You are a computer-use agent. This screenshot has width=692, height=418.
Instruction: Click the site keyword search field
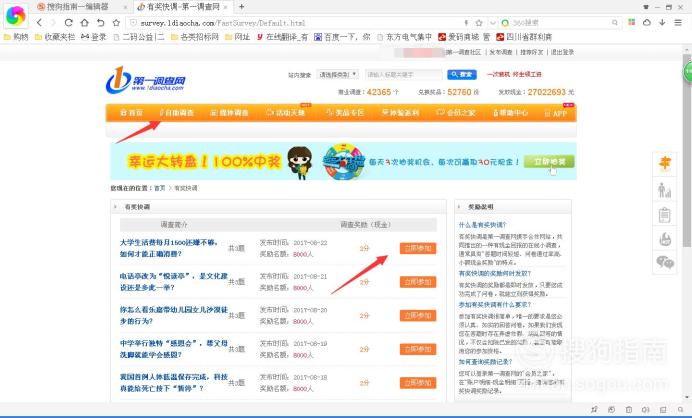pos(403,75)
